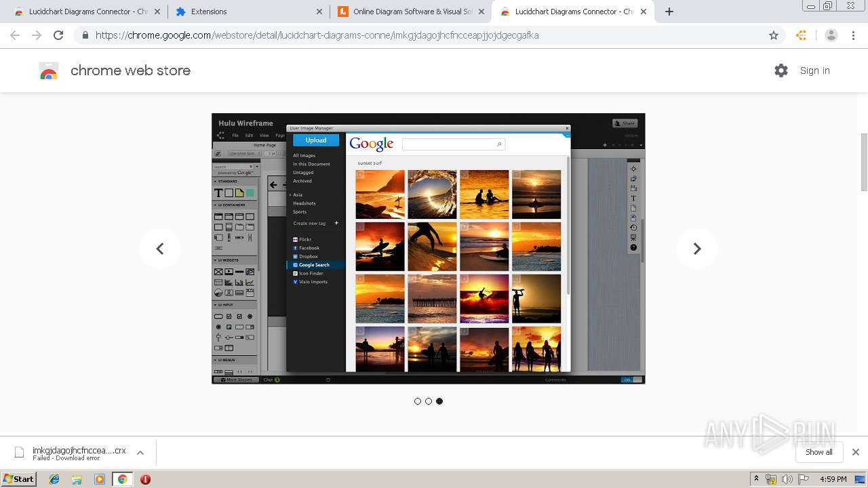Click the Hulu Wireframe screenshot image
868x488 pixels.
click(429, 249)
